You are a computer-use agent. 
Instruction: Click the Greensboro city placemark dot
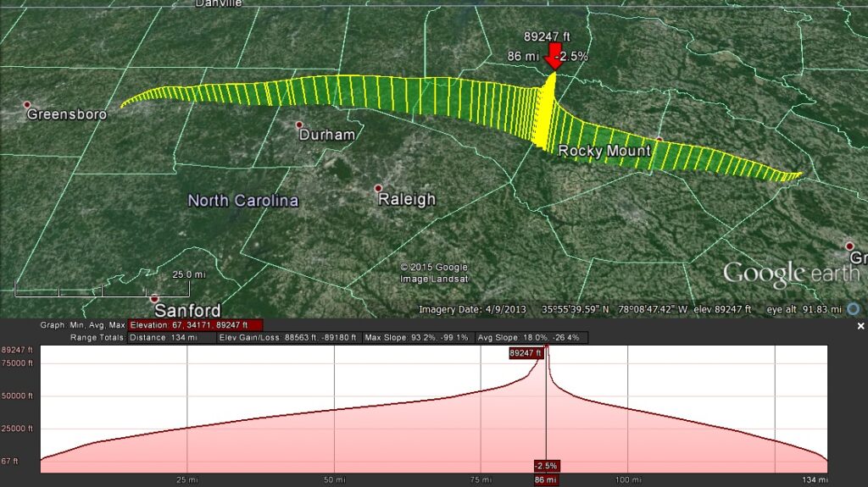point(27,105)
